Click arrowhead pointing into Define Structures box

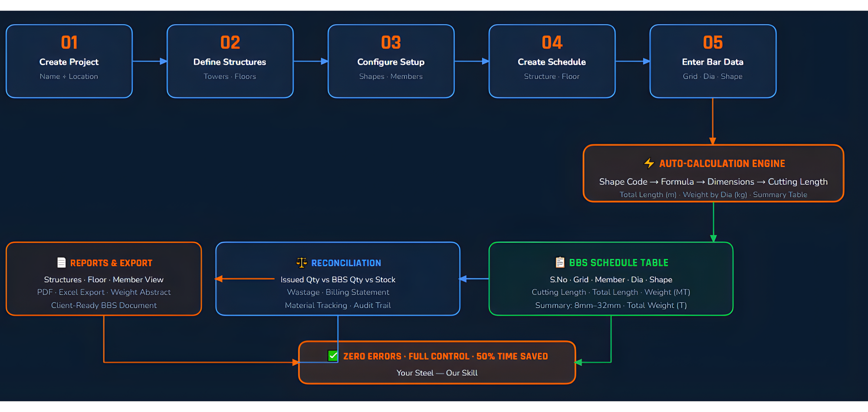tap(164, 61)
